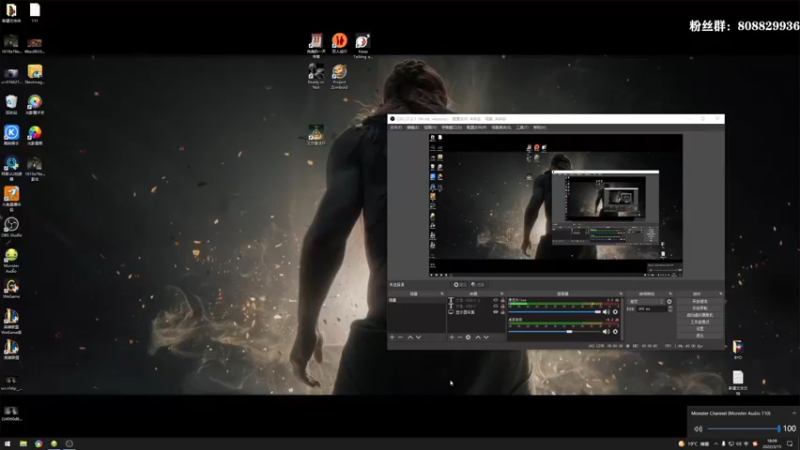Open transition properties gear beside Fade dropdown
The image size is (800, 450).
tap(669, 302)
